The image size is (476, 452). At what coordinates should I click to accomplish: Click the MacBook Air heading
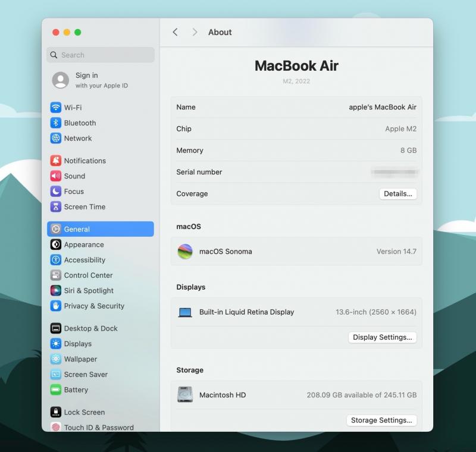coord(296,66)
